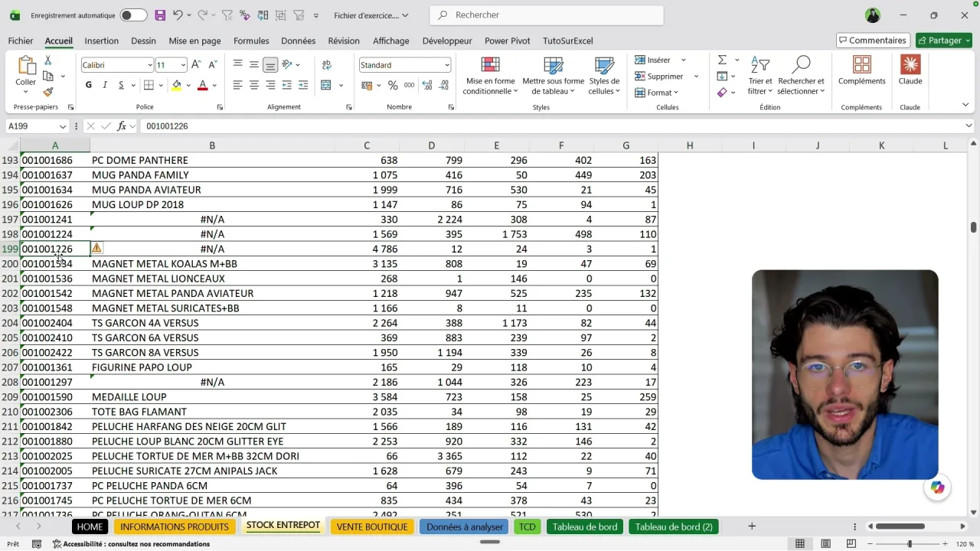This screenshot has height=551, width=980.
Task: Toggle bottom vertical alignment
Action: tap(270, 65)
